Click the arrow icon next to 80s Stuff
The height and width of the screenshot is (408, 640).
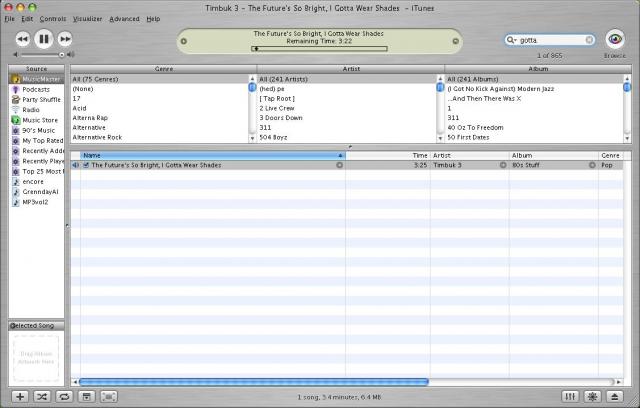click(x=592, y=165)
